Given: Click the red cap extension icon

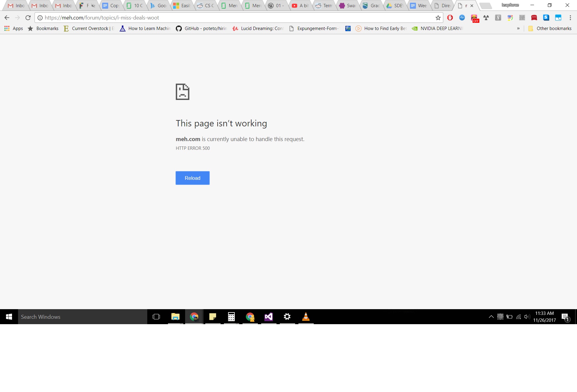Looking at the screenshot, I should pyautogui.click(x=534, y=18).
